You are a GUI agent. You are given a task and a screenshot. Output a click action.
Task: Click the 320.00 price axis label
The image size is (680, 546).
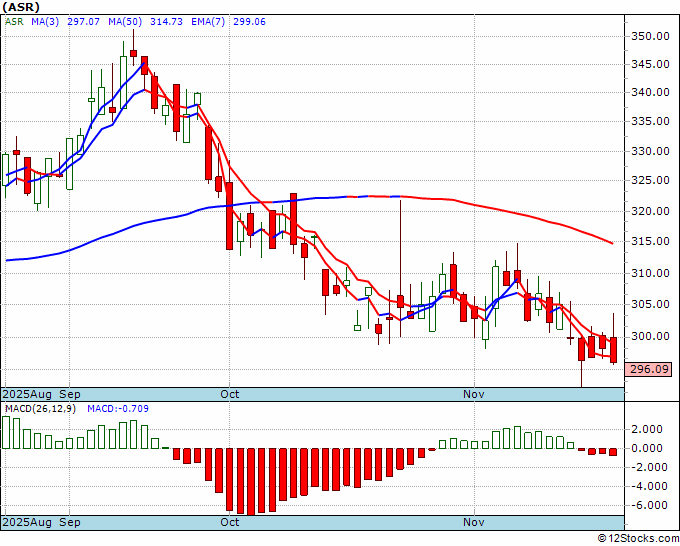(x=650, y=211)
